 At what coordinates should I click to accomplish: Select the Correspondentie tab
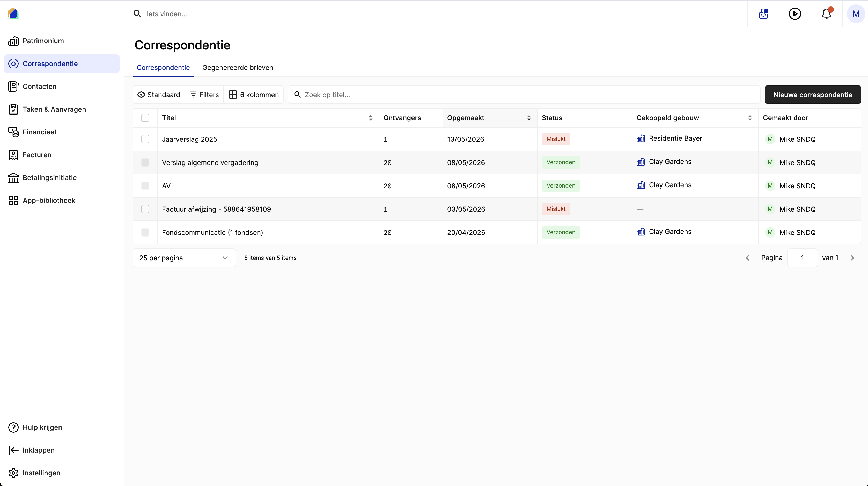163,67
